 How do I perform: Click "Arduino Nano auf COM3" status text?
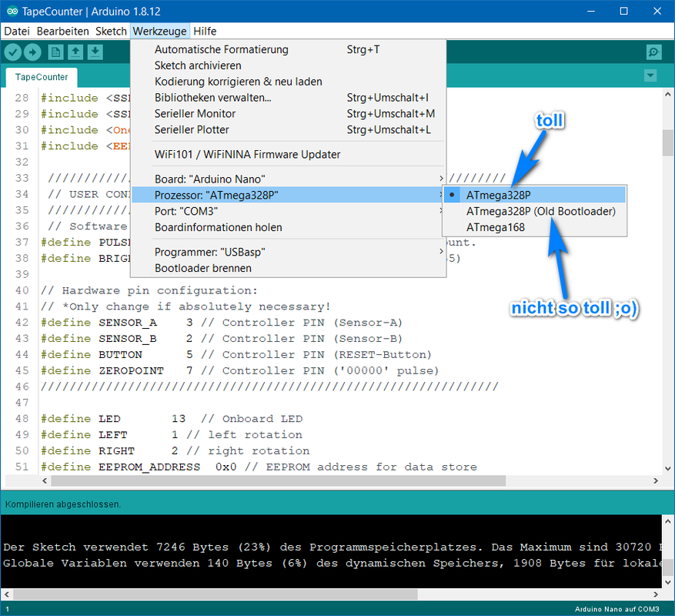617,609
